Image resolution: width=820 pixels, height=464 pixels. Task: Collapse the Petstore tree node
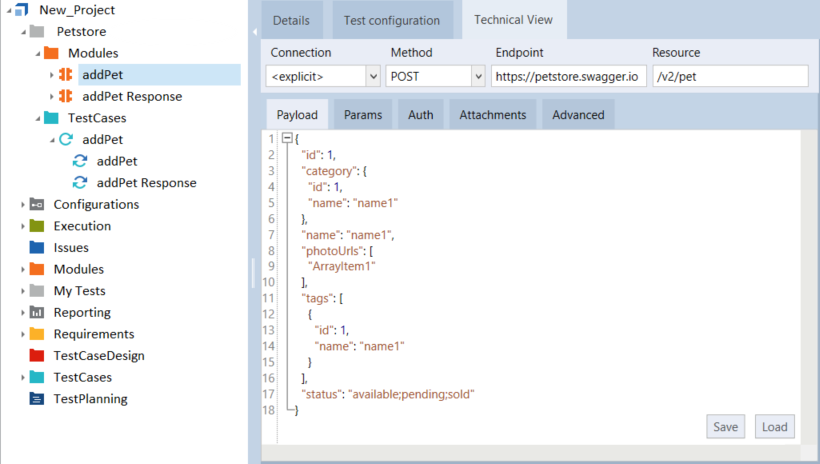pos(22,32)
